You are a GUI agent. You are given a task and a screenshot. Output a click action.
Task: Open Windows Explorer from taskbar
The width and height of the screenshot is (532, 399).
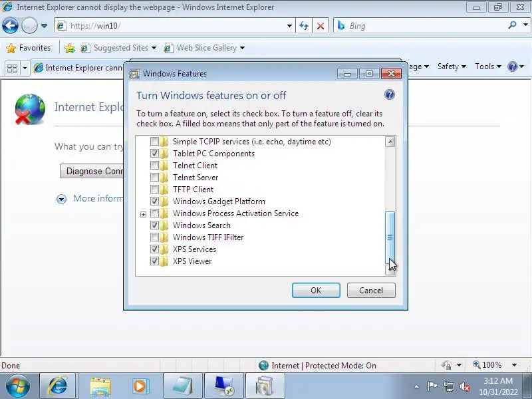pos(100,386)
